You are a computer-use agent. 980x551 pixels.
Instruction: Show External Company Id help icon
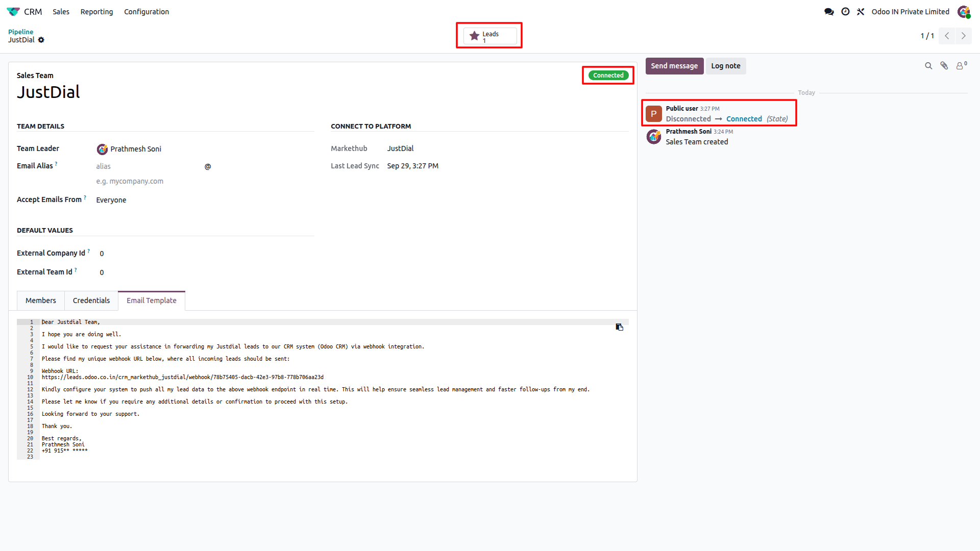88,251
